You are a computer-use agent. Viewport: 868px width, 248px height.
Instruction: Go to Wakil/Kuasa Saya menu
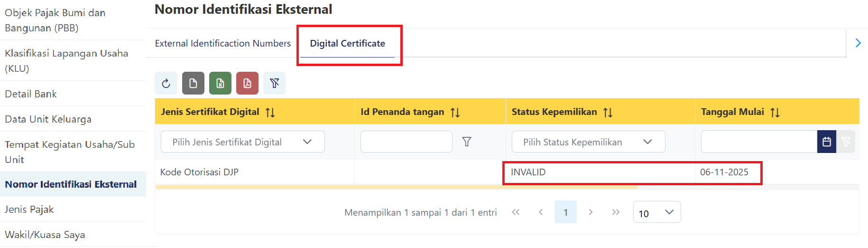point(45,235)
